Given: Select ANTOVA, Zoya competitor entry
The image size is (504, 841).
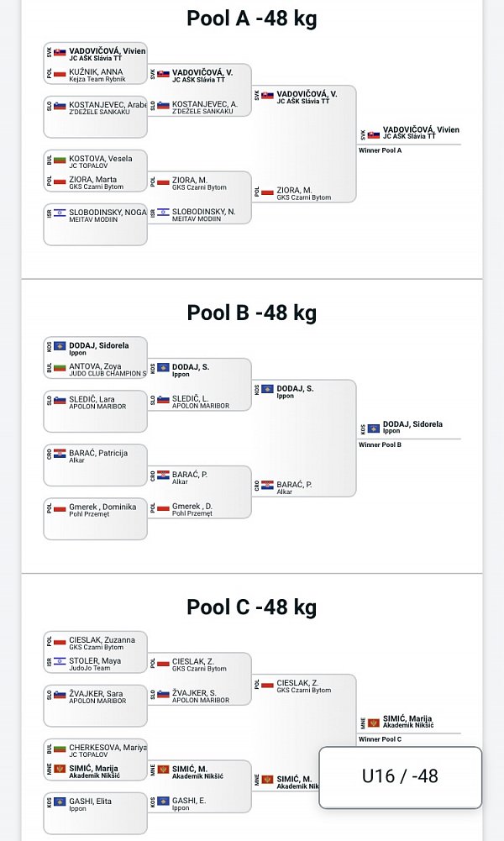Looking at the screenshot, I should (96, 369).
